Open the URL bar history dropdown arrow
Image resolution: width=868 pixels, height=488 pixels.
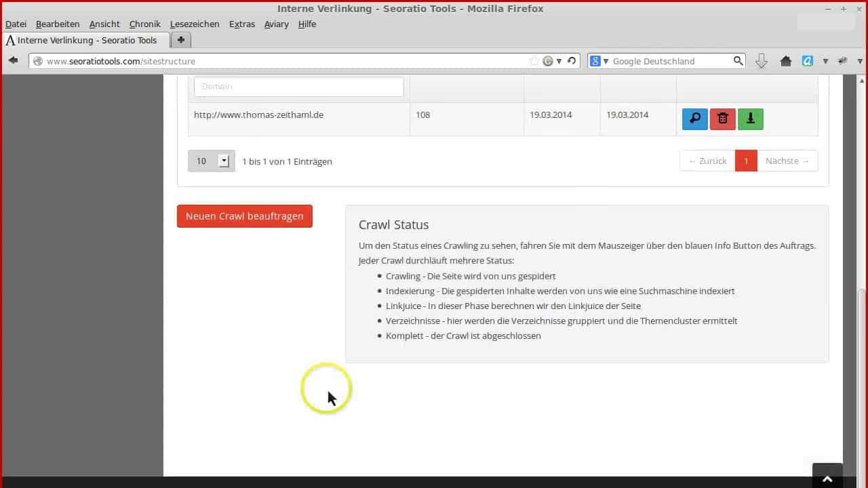[559, 61]
